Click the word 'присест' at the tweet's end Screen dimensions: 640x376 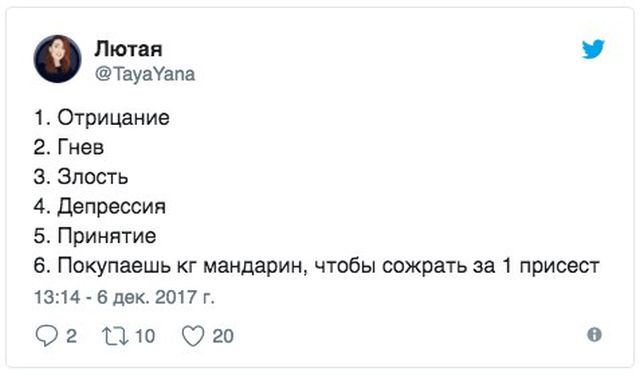pyautogui.click(x=559, y=266)
